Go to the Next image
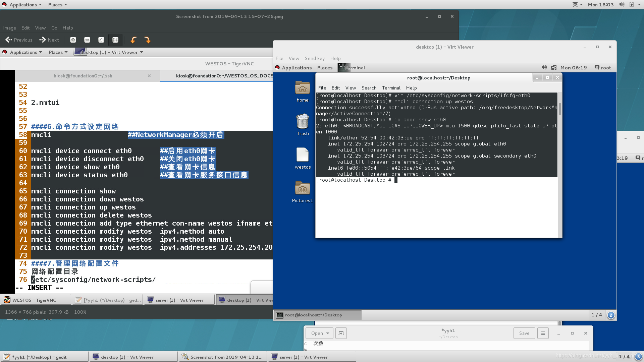 pyautogui.click(x=49, y=40)
